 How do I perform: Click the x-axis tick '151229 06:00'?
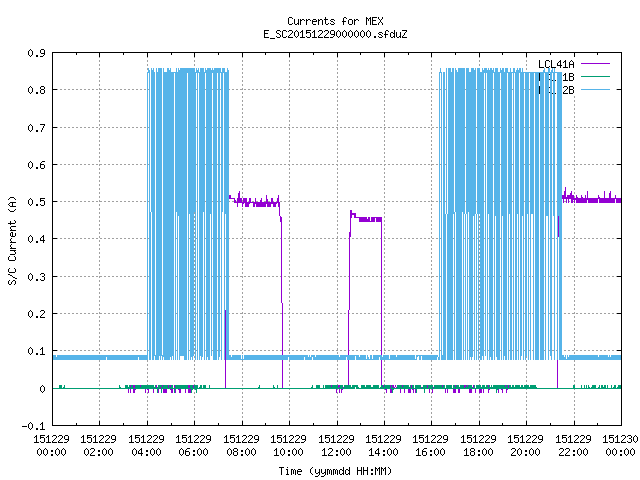pos(193,446)
